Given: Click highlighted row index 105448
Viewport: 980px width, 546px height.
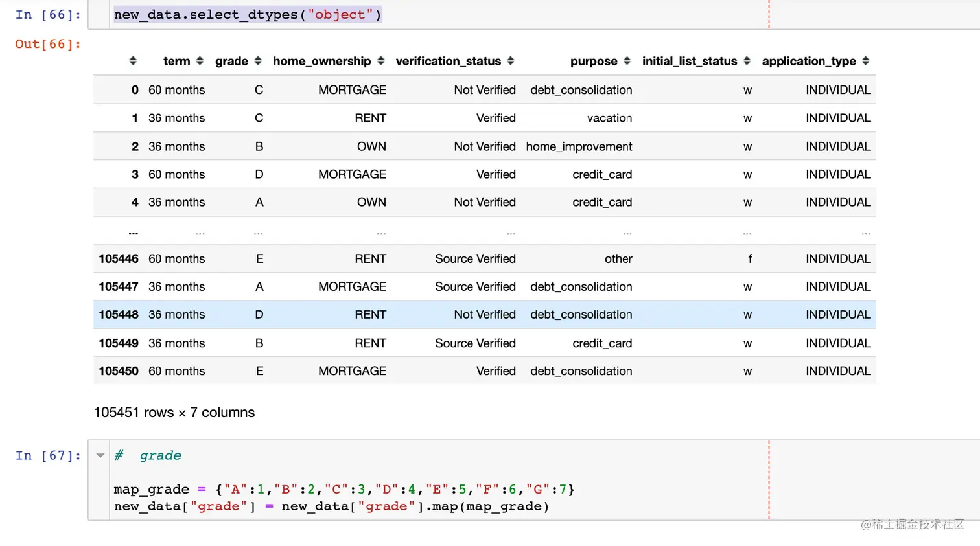Looking at the screenshot, I should [x=119, y=314].
